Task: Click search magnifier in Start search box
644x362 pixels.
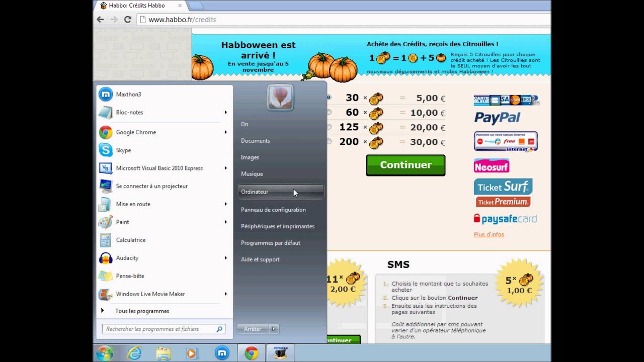Action: point(219,329)
